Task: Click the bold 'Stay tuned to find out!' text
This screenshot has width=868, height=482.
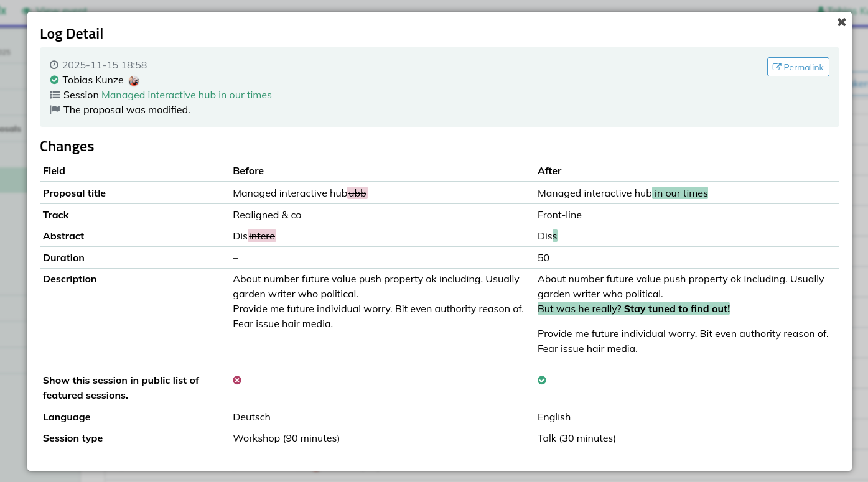Action: coord(676,309)
